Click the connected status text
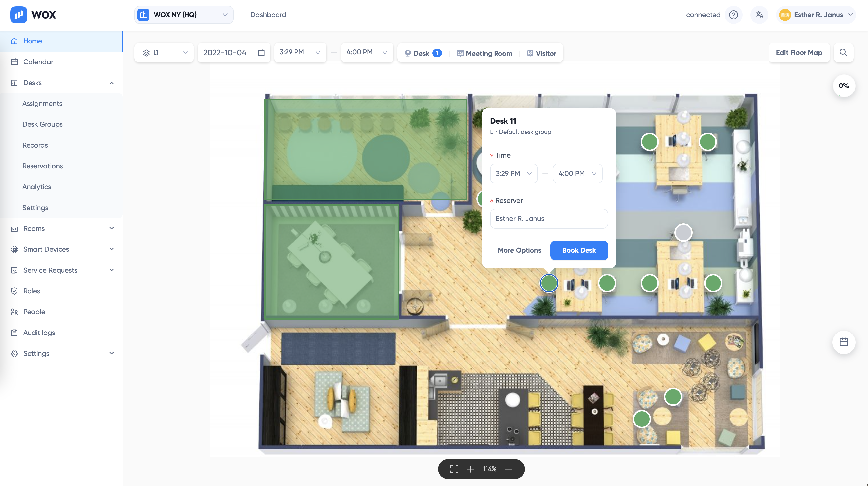 [703, 15]
